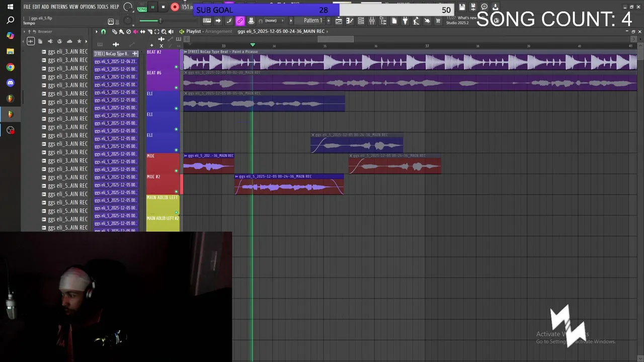Open the playlist options arrow menu

[x=97, y=32]
